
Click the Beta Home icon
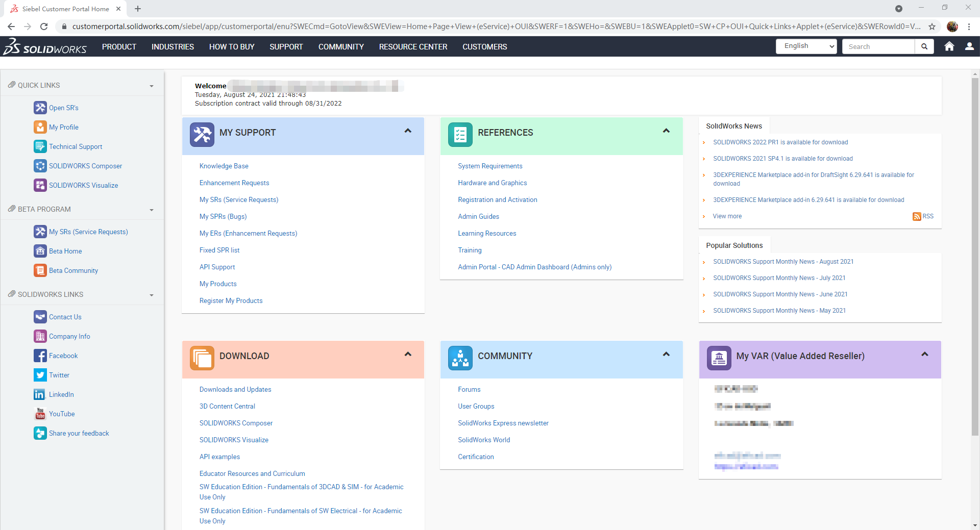(x=40, y=251)
